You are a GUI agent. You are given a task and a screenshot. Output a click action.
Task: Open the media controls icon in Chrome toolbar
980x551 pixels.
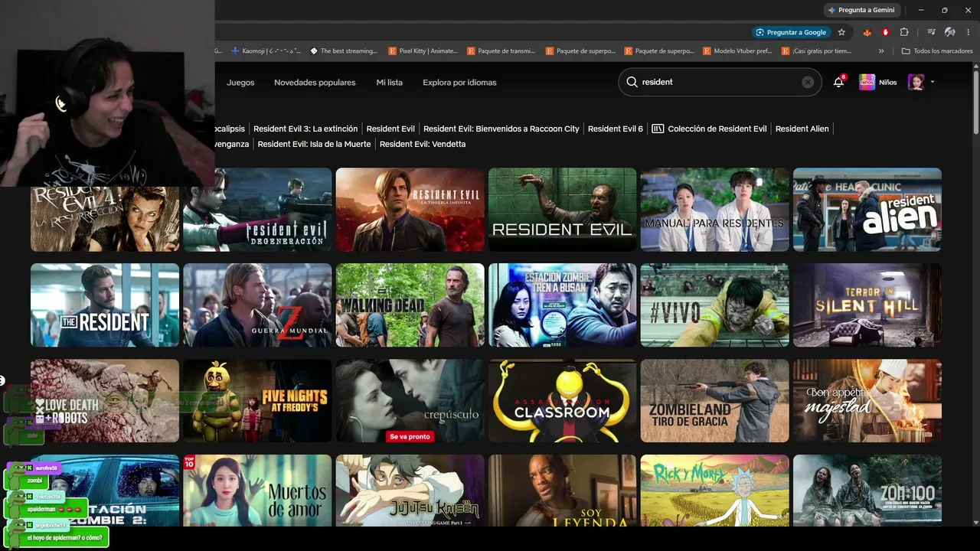[x=931, y=32]
